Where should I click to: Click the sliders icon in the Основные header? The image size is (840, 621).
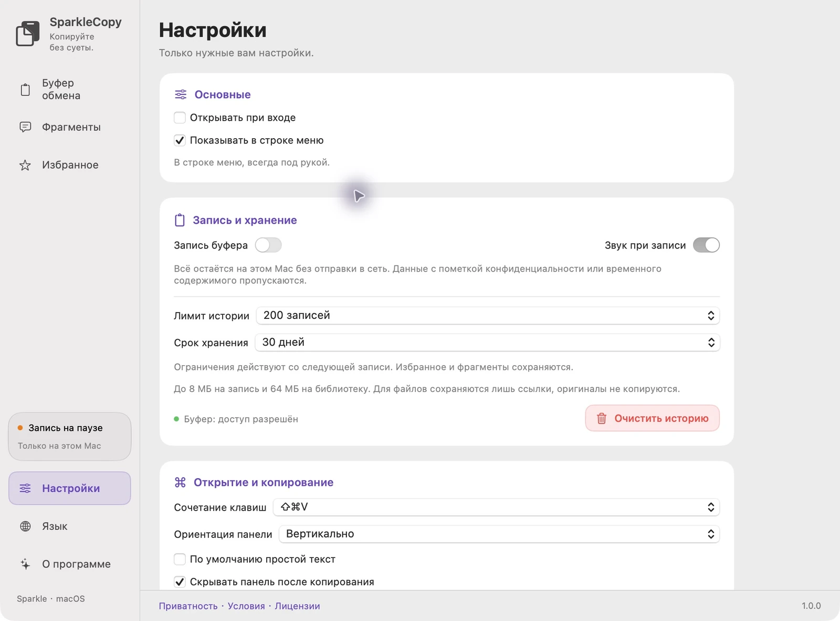click(181, 95)
